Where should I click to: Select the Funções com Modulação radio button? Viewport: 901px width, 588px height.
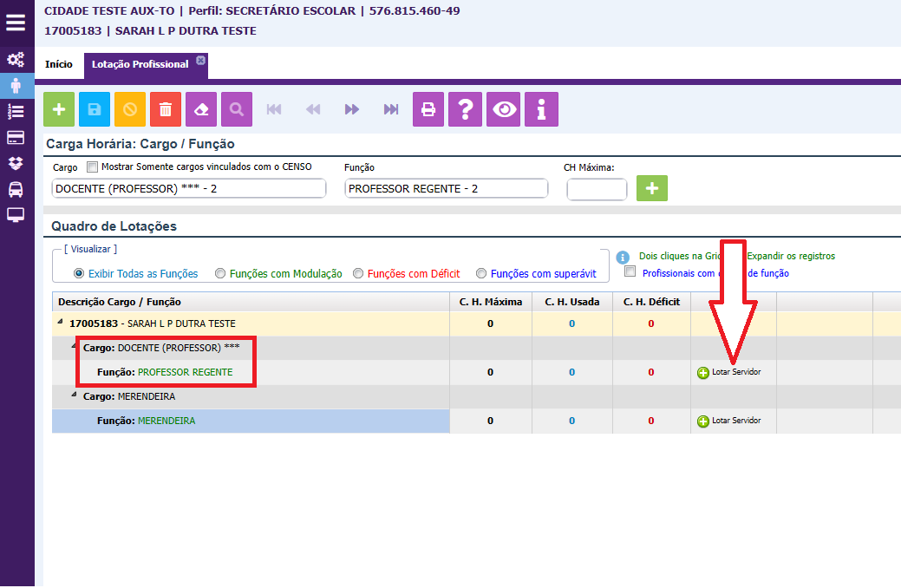point(220,274)
